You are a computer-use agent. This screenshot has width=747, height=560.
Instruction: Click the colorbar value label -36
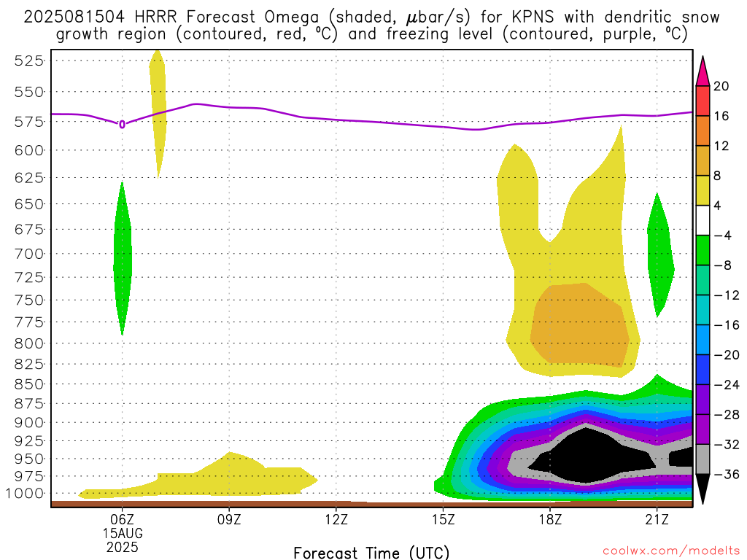pyautogui.click(x=727, y=474)
